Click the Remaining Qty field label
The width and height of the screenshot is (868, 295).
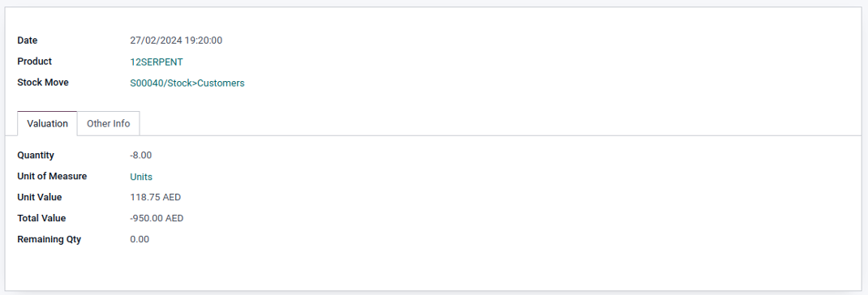click(x=49, y=240)
